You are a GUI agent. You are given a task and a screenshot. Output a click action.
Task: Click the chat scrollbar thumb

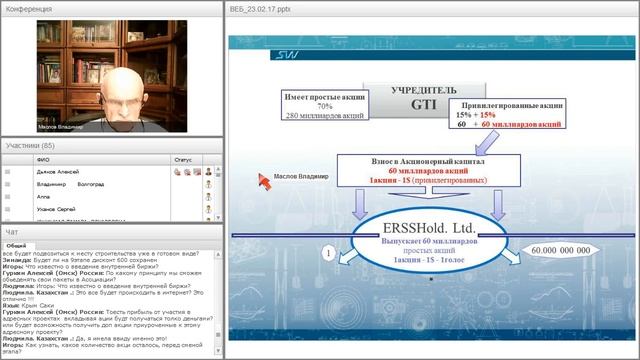point(218,334)
